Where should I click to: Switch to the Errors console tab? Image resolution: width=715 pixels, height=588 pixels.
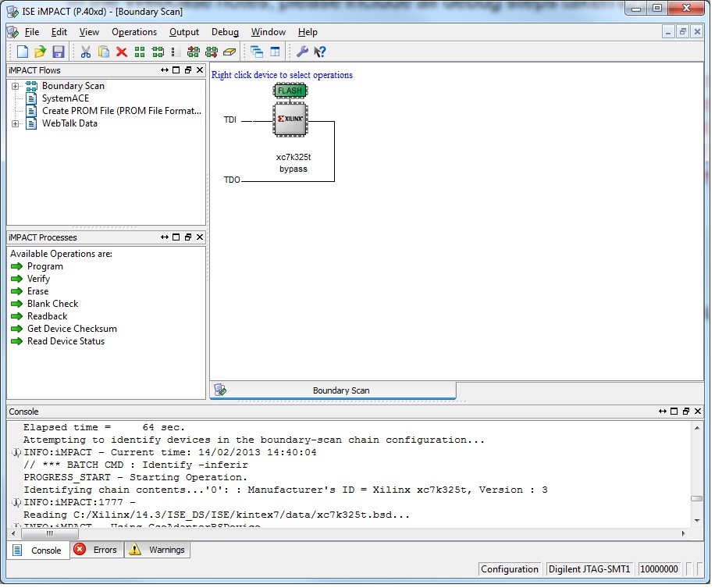96,550
